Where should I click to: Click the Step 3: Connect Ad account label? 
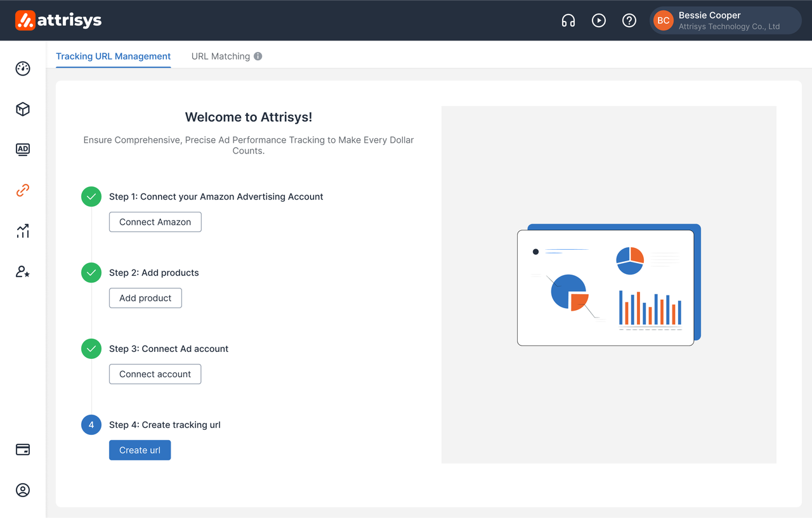click(169, 349)
